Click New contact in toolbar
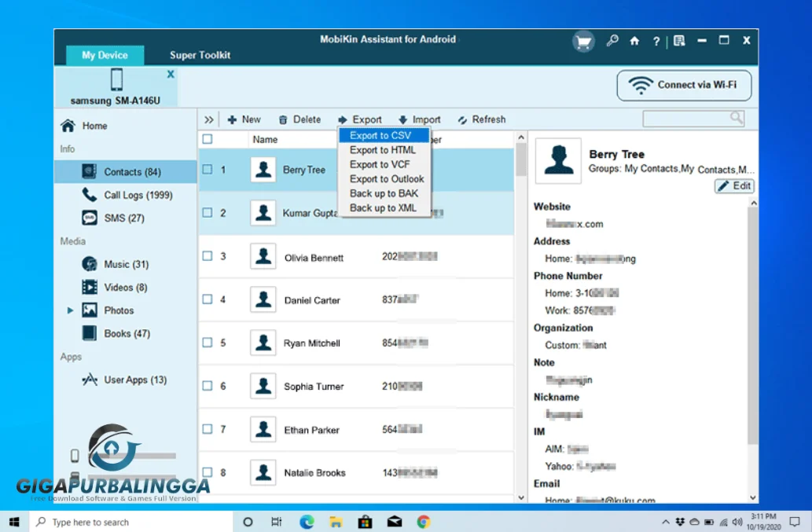812x532 pixels. (x=244, y=119)
